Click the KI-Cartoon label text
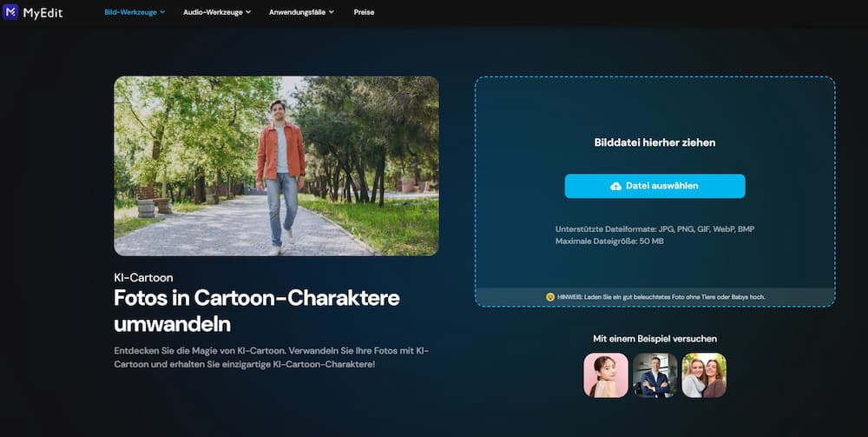This screenshot has width=868, height=437. (x=143, y=277)
